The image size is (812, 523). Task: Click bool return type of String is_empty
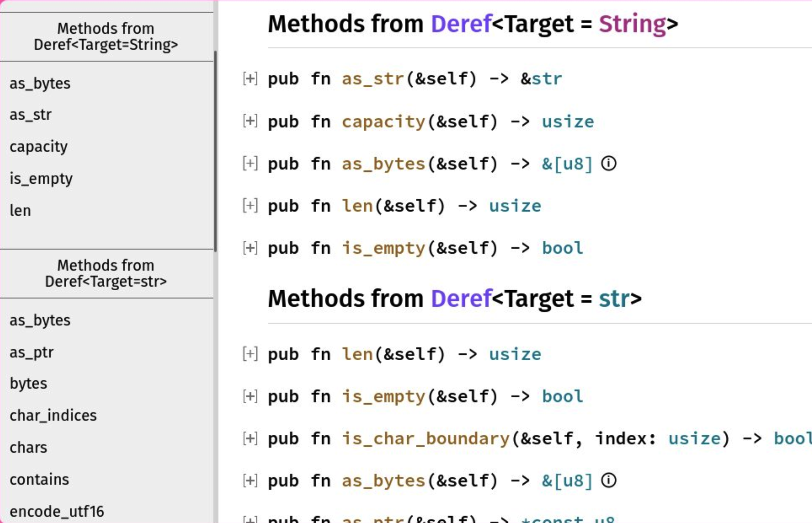pos(562,248)
